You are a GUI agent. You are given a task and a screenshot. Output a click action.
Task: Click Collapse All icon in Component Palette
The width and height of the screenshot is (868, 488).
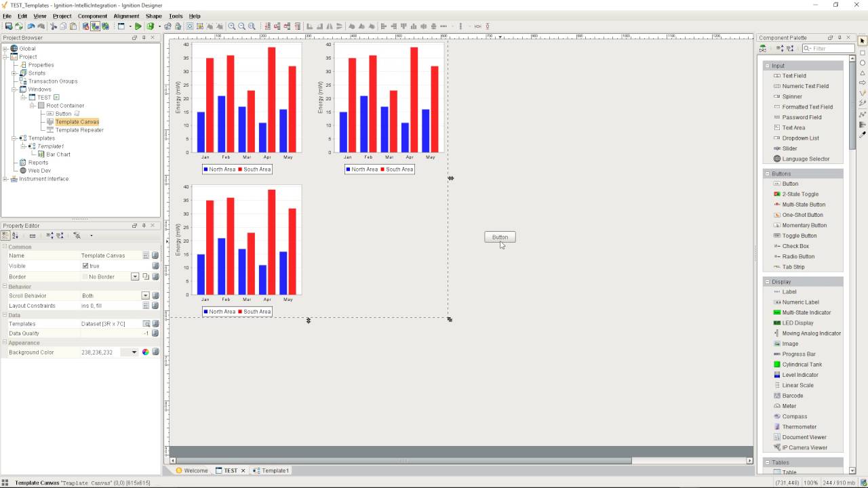click(x=790, y=49)
